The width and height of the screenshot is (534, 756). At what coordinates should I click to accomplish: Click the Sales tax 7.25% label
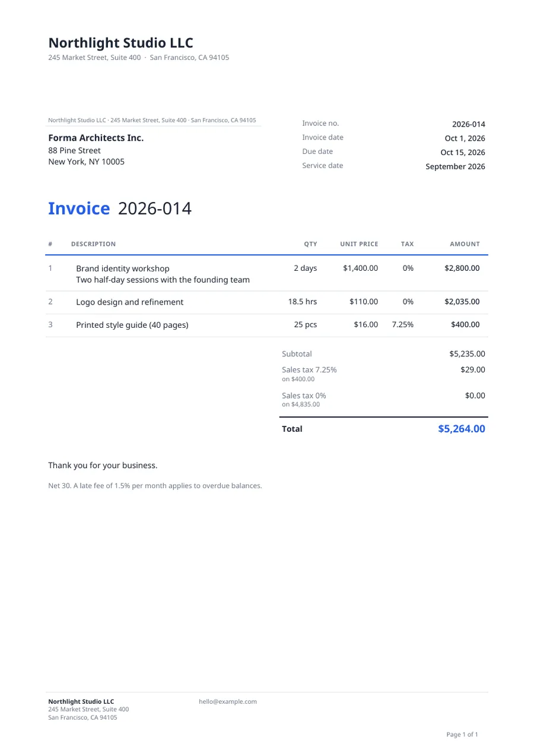pyautogui.click(x=309, y=369)
